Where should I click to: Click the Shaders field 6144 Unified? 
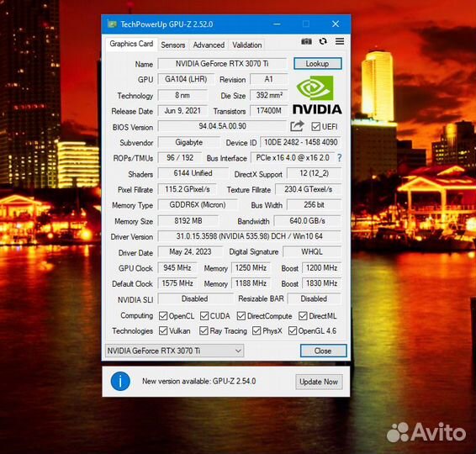193,173
